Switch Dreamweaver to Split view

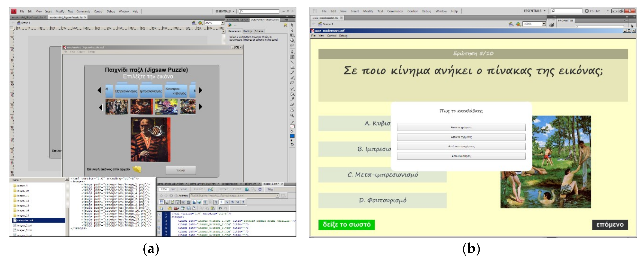tap(173, 189)
